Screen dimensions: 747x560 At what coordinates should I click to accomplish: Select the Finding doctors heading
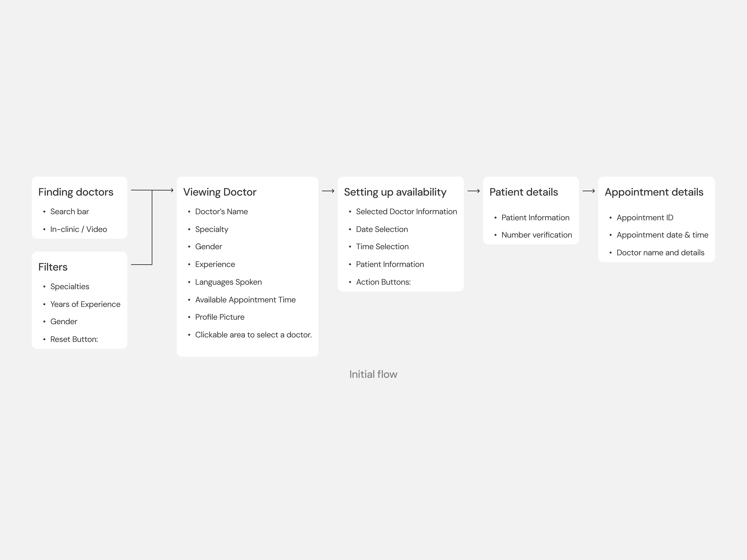(x=76, y=192)
